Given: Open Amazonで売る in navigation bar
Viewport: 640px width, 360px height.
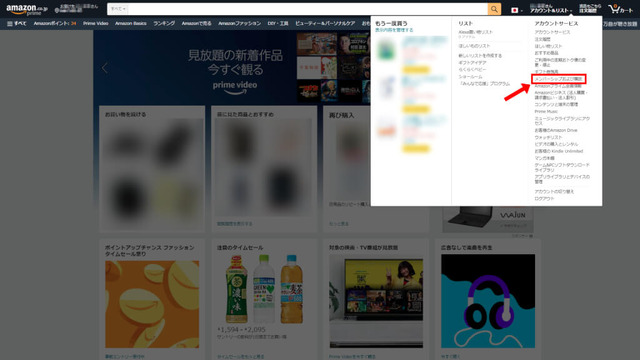Looking at the screenshot, I should point(196,24).
